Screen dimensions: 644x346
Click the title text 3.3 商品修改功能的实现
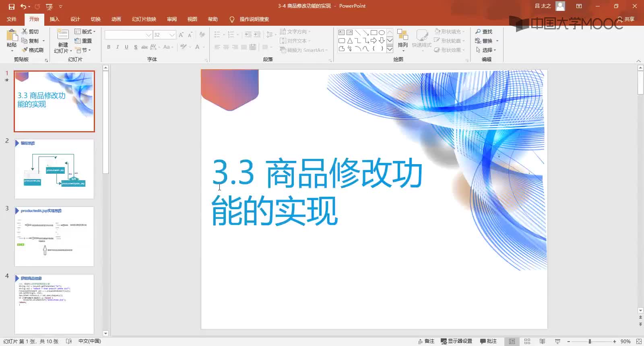click(x=317, y=192)
